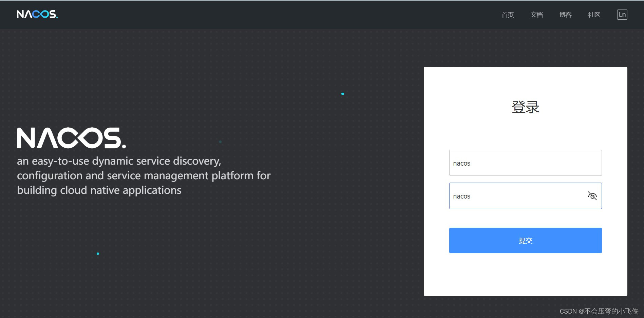Open the 文档 navigation item
Screen dimensions: 644x318
click(x=536, y=15)
